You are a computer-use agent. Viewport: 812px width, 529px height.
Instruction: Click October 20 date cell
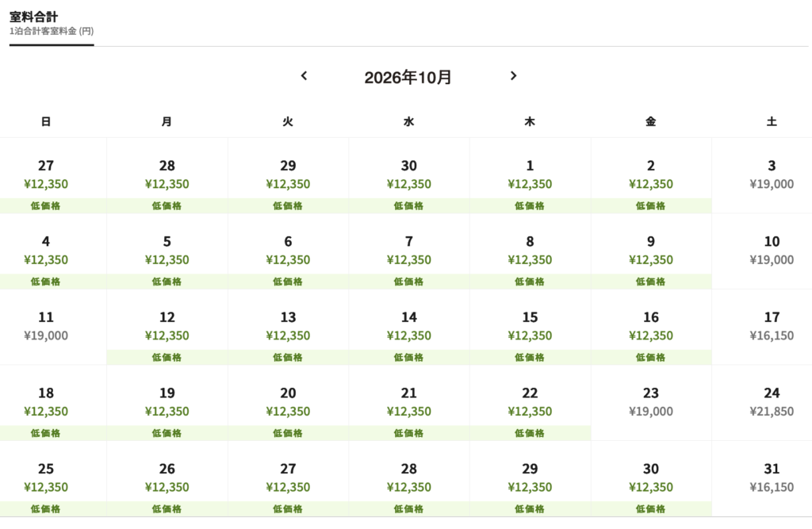click(x=288, y=402)
